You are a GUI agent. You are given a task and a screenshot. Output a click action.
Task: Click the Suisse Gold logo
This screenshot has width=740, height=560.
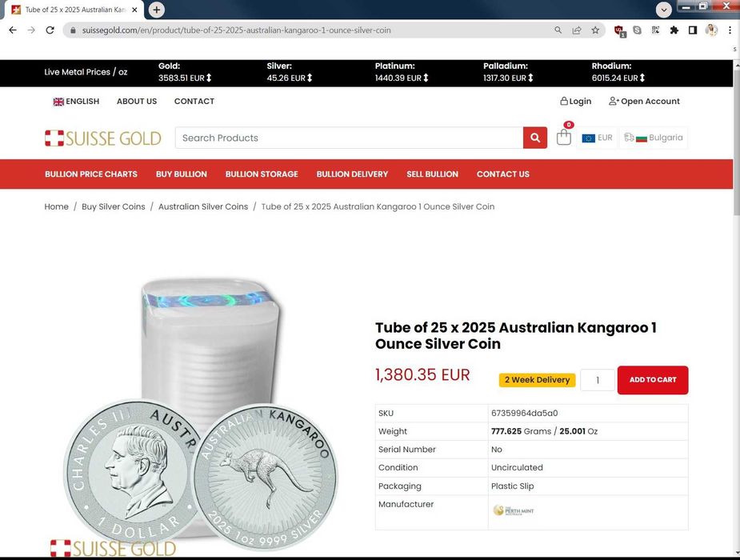click(103, 138)
